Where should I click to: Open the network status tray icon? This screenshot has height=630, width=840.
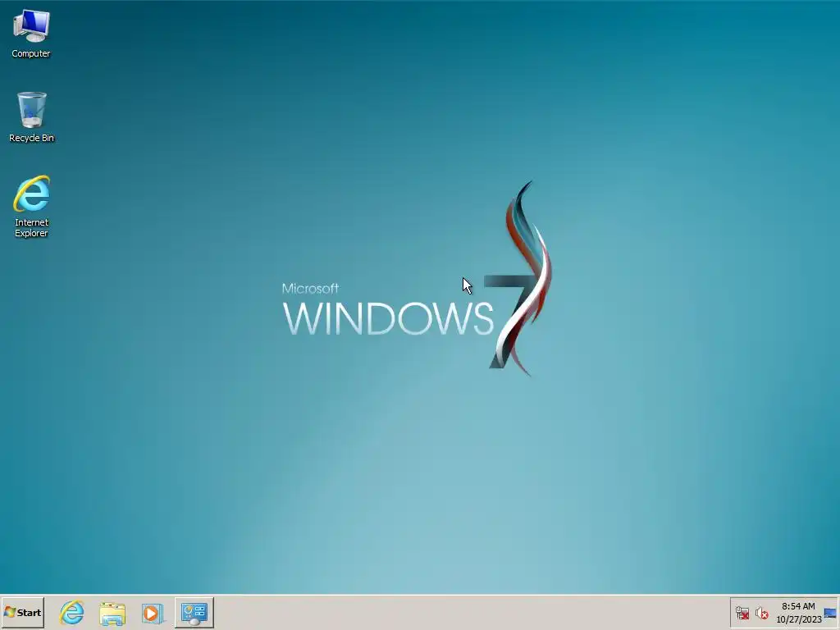coord(742,613)
